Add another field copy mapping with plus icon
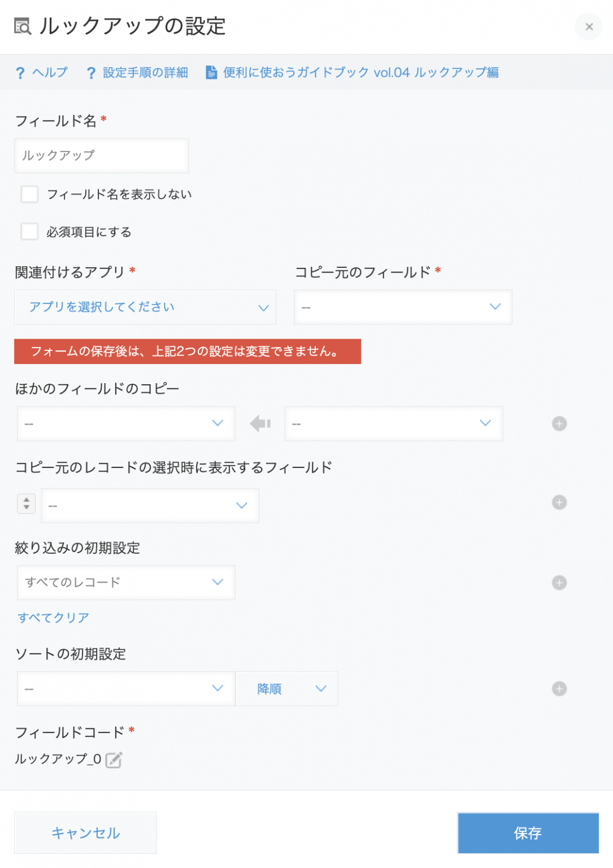The height and width of the screenshot is (868, 613). pos(559,423)
